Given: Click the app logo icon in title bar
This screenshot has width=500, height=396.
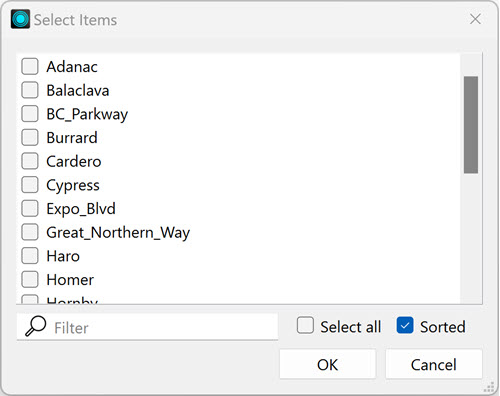Looking at the screenshot, I should point(20,19).
